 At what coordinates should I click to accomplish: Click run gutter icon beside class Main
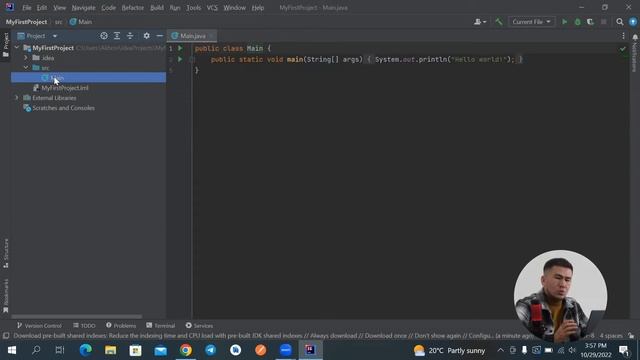[180, 48]
